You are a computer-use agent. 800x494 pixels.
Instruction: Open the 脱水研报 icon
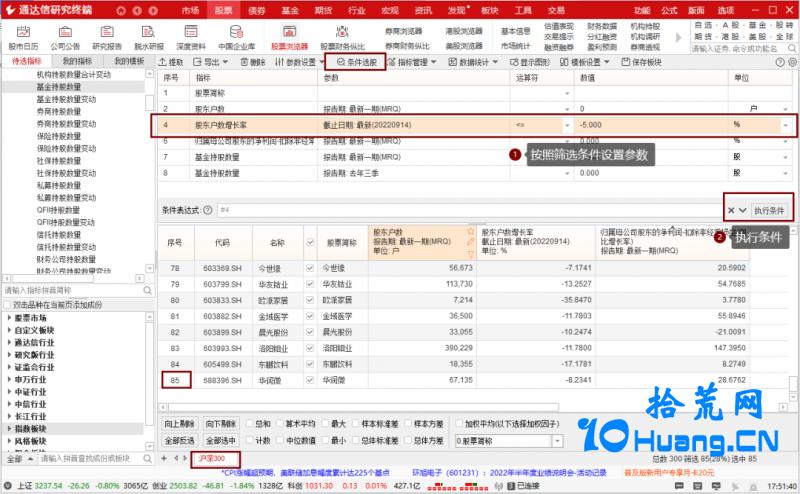[148, 32]
